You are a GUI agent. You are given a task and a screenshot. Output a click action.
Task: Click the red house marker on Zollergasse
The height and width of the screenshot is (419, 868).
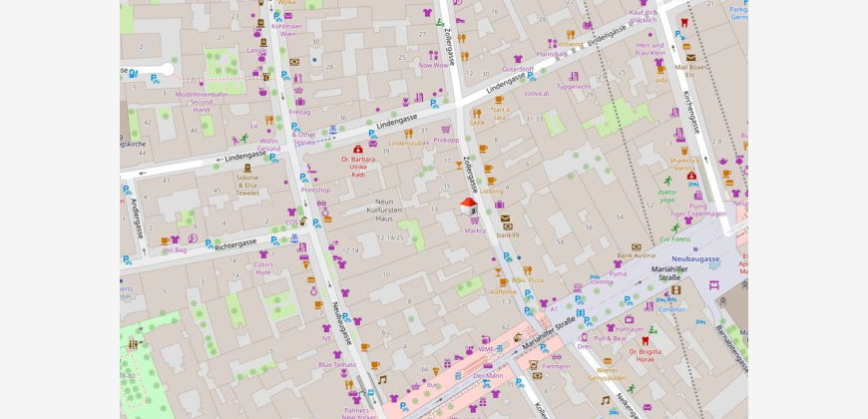[468, 207]
